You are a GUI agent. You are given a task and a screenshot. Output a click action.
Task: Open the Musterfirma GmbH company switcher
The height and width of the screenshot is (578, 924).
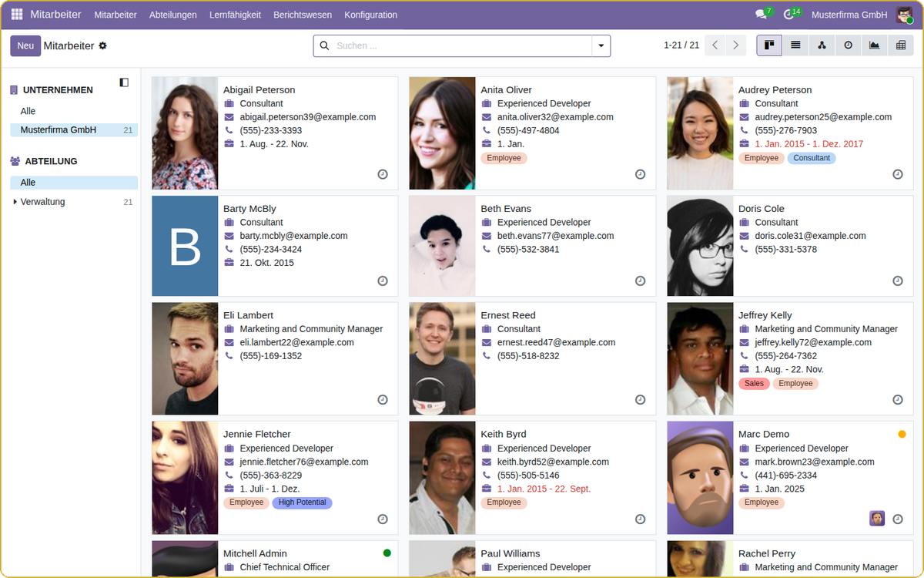849,15
